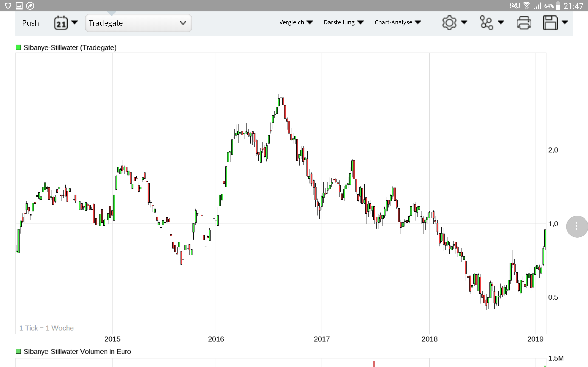Expand arrow next to save icon

coord(565,22)
